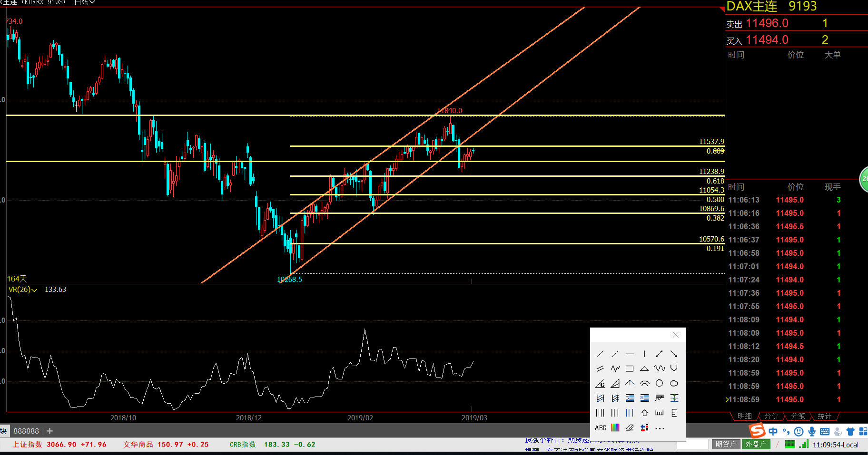The width and height of the screenshot is (868, 455).
Task: Select the line segment with endpoints tool
Action: [659, 354]
